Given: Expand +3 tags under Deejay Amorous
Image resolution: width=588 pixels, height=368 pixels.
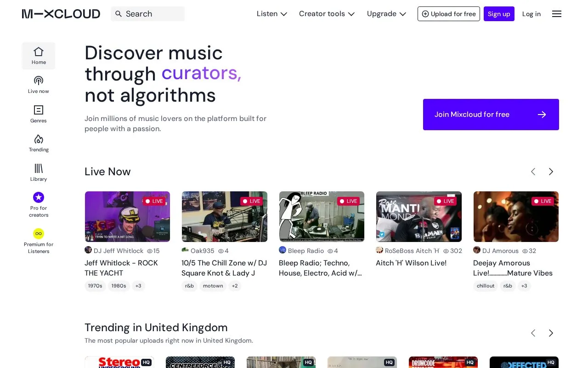Looking at the screenshot, I should pos(524,286).
